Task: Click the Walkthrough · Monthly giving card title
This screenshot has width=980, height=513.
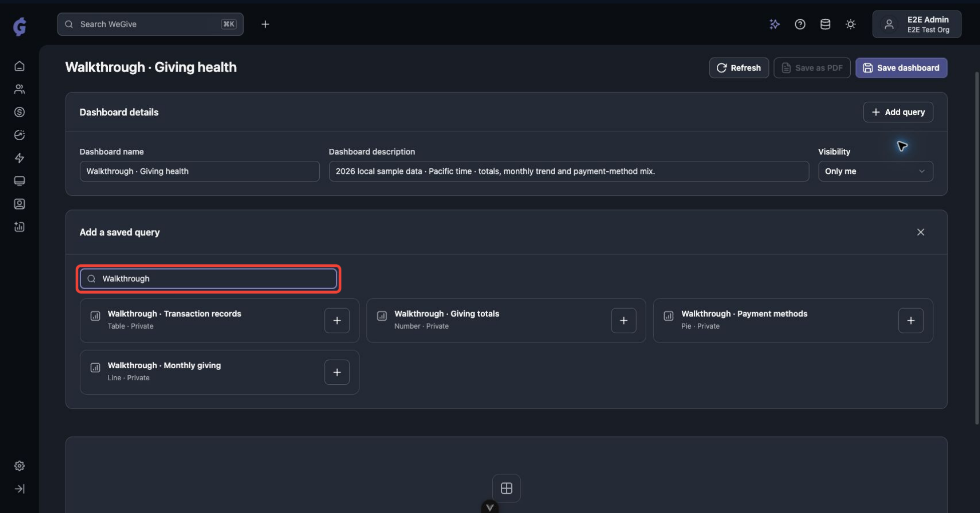Action: point(164,365)
